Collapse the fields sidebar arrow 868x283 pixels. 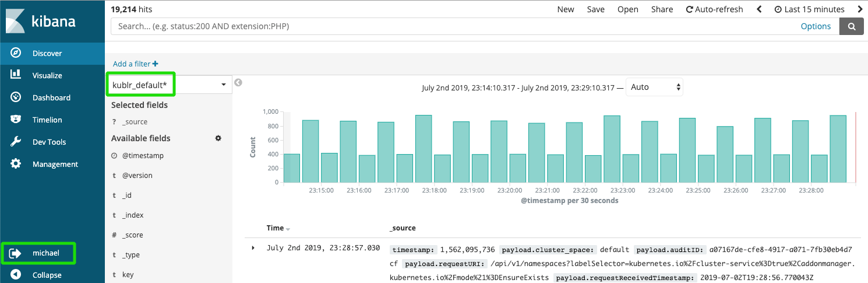[238, 83]
